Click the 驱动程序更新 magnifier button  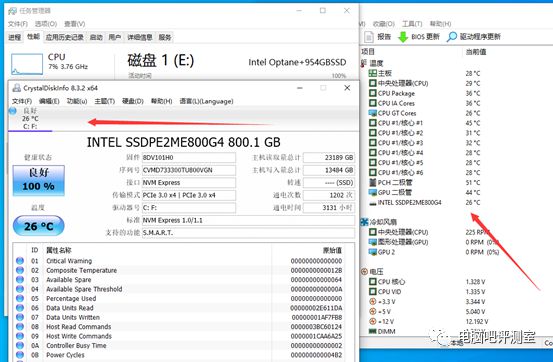coord(474,36)
